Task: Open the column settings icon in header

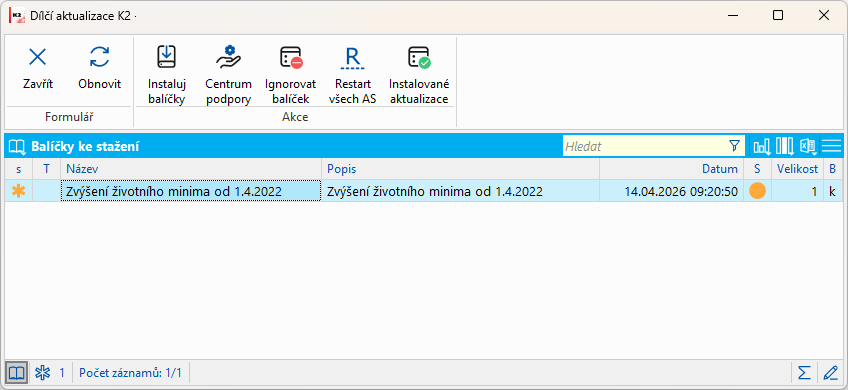Action: click(x=785, y=146)
